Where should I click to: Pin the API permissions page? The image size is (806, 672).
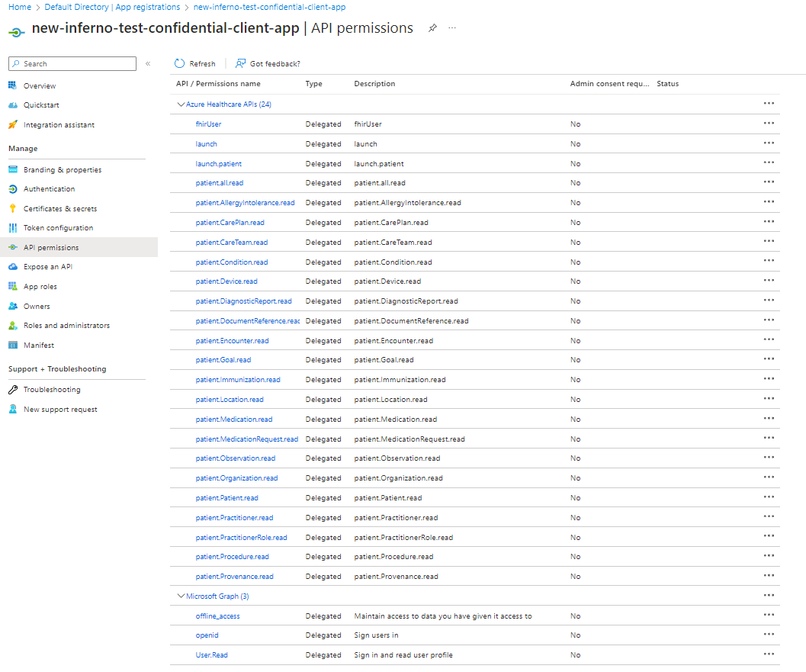tap(433, 27)
